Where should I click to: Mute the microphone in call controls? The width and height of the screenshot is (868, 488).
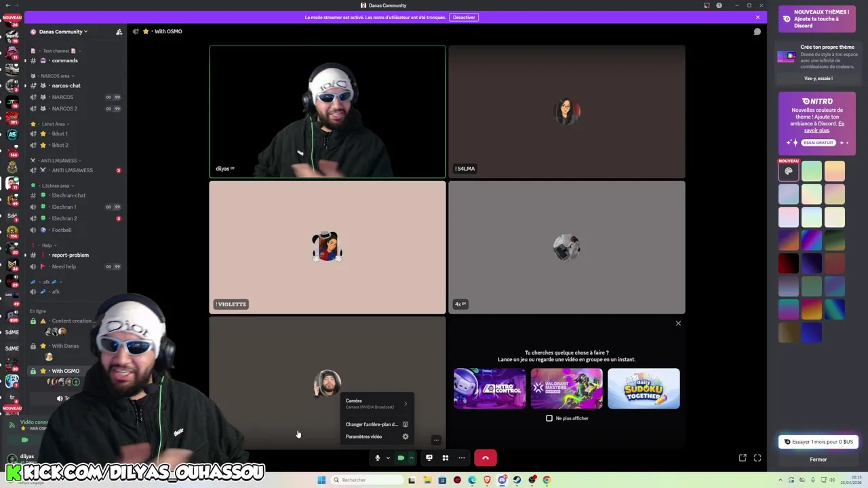pos(378,458)
